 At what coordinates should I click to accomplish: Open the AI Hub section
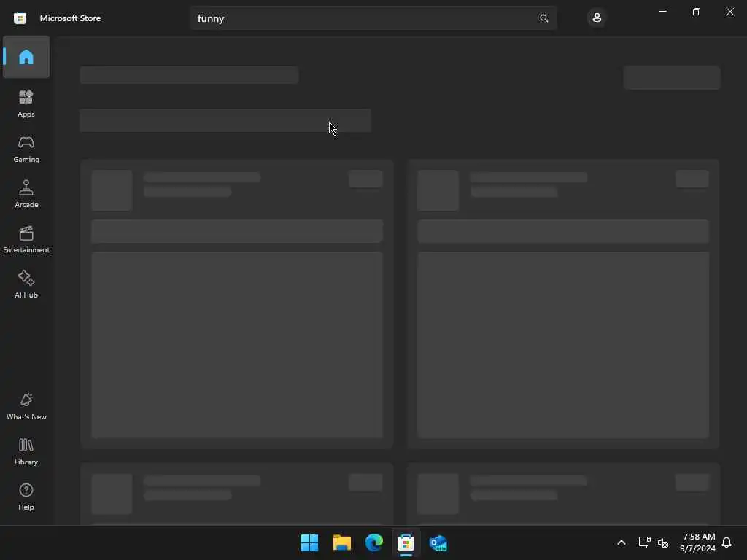(26, 285)
